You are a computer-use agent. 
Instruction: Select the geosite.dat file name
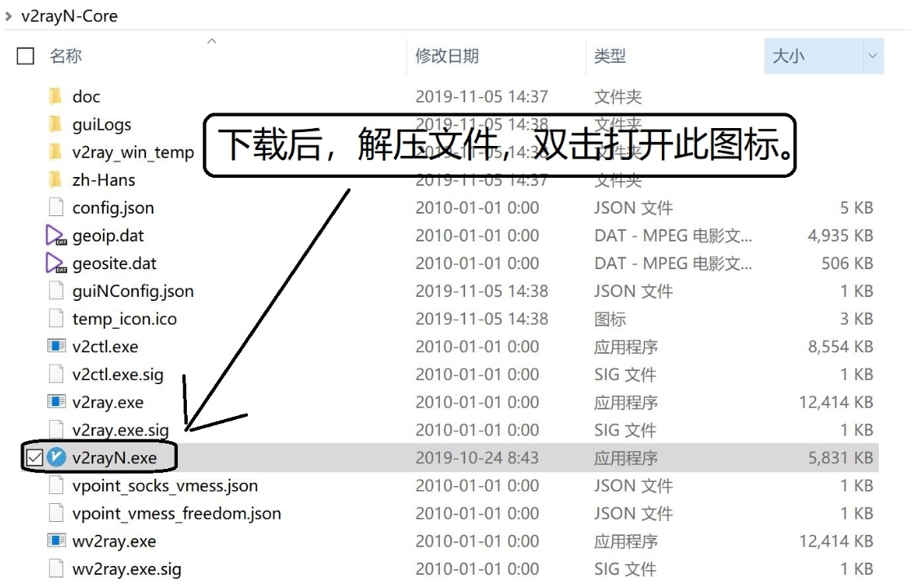click(x=114, y=263)
